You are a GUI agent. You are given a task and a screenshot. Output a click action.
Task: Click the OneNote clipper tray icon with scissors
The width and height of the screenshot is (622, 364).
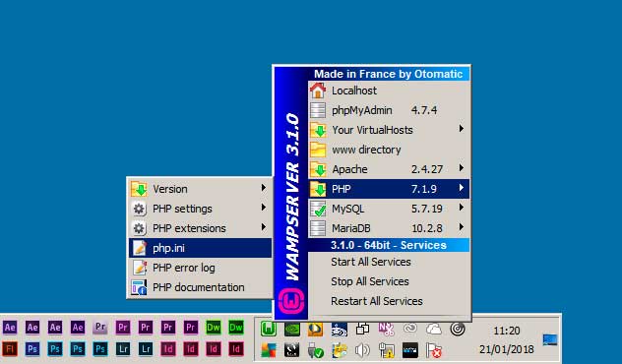click(x=386, y=329)
